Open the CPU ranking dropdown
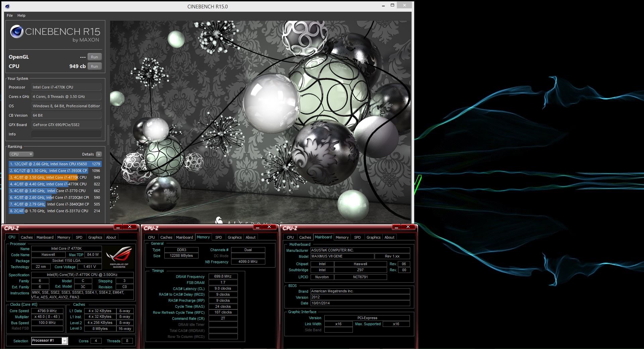Viewport: 644px width, 349px height. click(21, 154)
